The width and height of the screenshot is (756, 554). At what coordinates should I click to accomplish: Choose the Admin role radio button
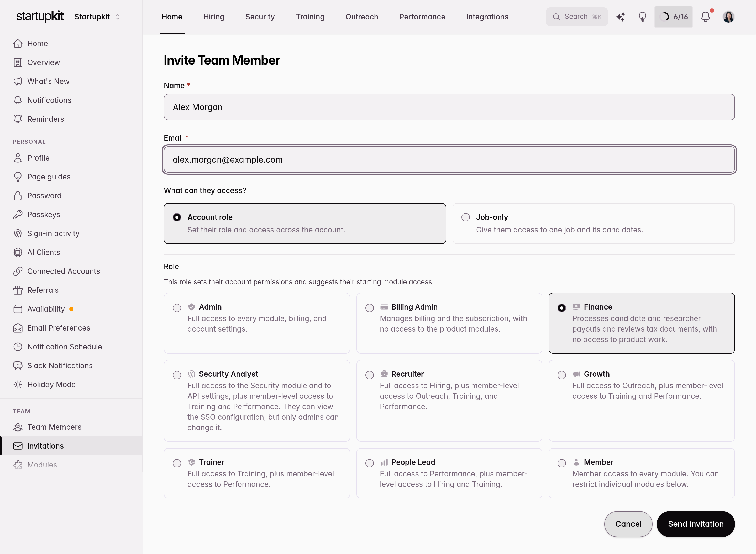pyautogui.click(x=177, y=308)
